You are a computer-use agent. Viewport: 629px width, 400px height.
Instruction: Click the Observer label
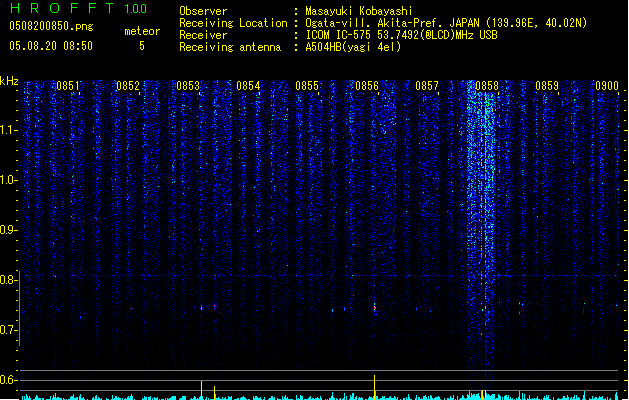click(x=203, y=11)
